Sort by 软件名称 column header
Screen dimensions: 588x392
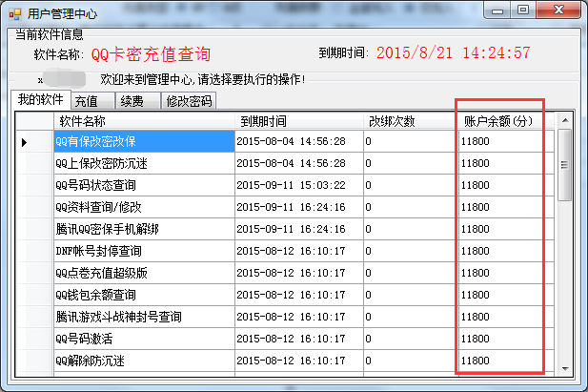point(144,121)
